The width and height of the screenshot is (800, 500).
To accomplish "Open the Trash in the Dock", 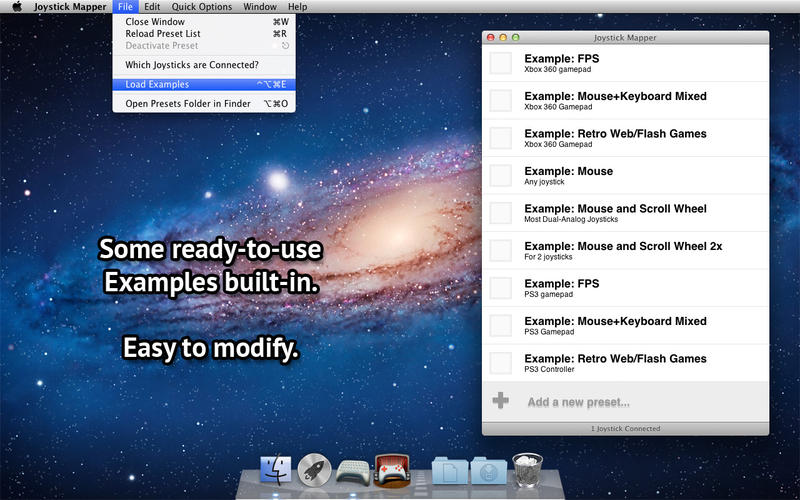I will (528, 469).
